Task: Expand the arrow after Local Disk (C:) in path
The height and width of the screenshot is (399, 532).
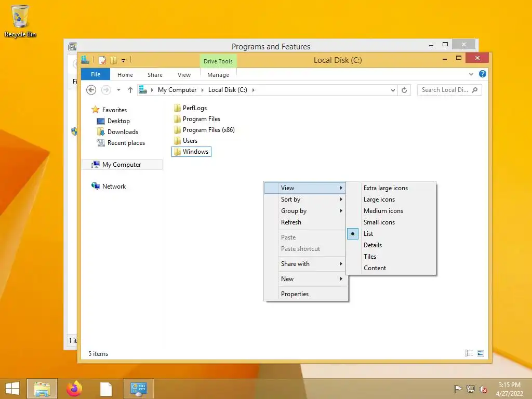Action: 254,90
